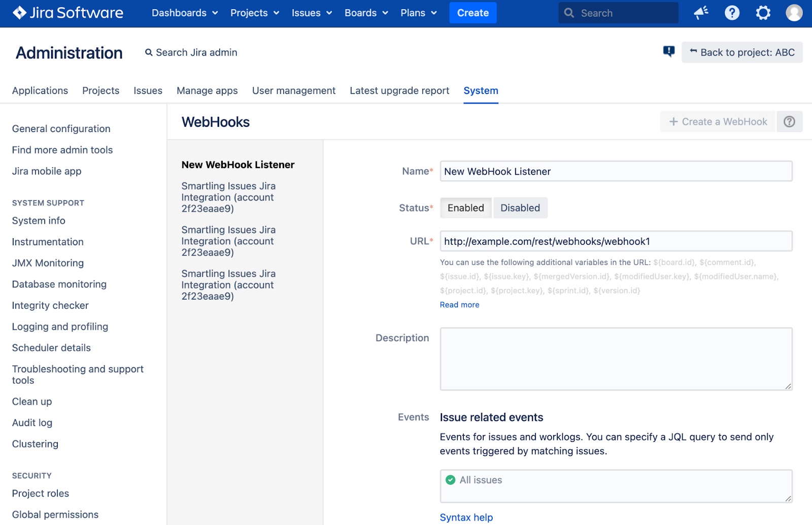Viewport: 812px width, 525px height.
Task: Click Back to project: ABC
Action: (x=741, y=52)
